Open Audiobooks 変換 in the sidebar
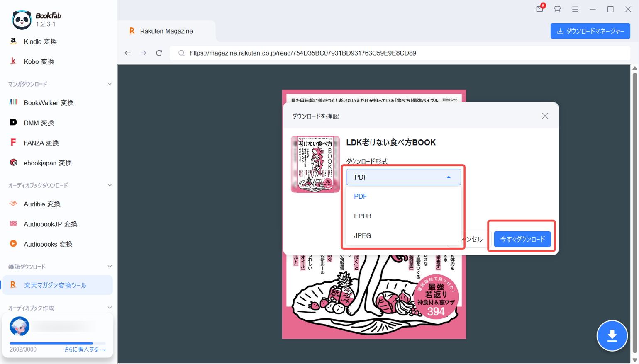Image resolution: width=639 pixels, height=364 pixels. 48,244
